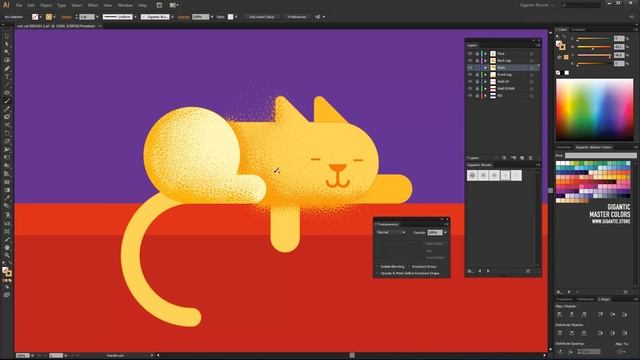Screen dimensions: 640x360
Task: Expand the Back Leg layer
Action: pyautogui.click(x=485, y=60)
